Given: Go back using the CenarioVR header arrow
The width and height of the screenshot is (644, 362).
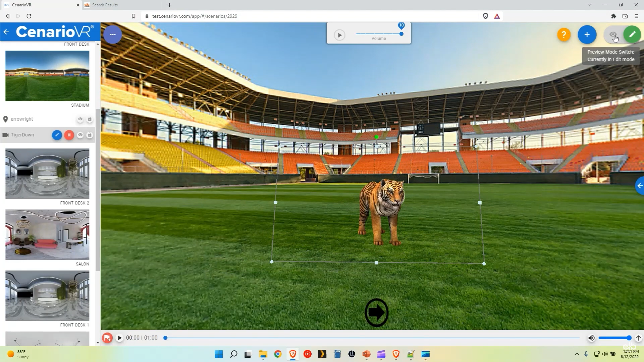Looking at the screenshot, I should [x=6, y=32].
